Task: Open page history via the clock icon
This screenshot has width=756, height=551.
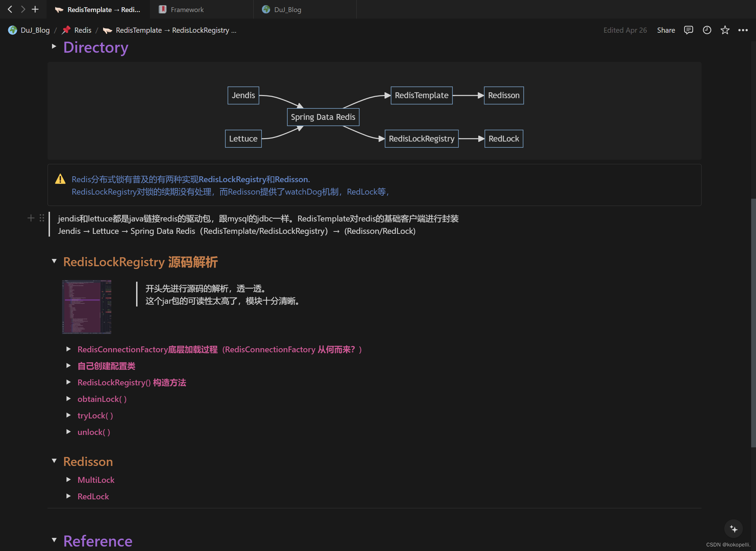Action: coord(706,30)
